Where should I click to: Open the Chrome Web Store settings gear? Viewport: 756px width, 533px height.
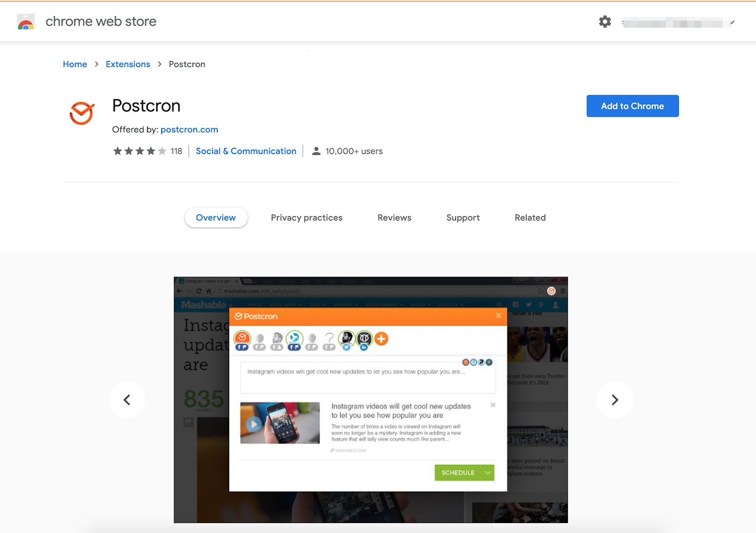click(605, 22)
